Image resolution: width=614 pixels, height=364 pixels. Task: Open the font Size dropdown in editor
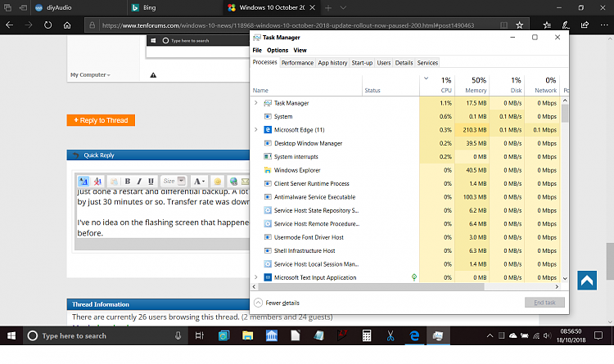[174, 182]
